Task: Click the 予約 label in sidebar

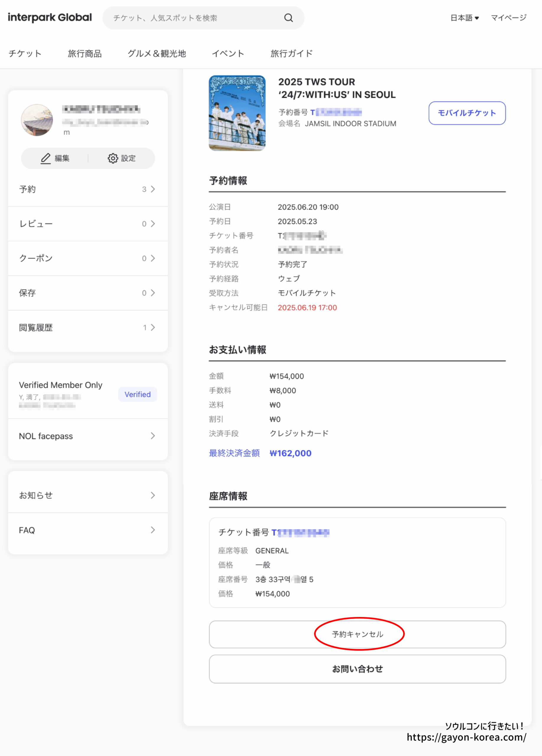Action: coord(27,189)
